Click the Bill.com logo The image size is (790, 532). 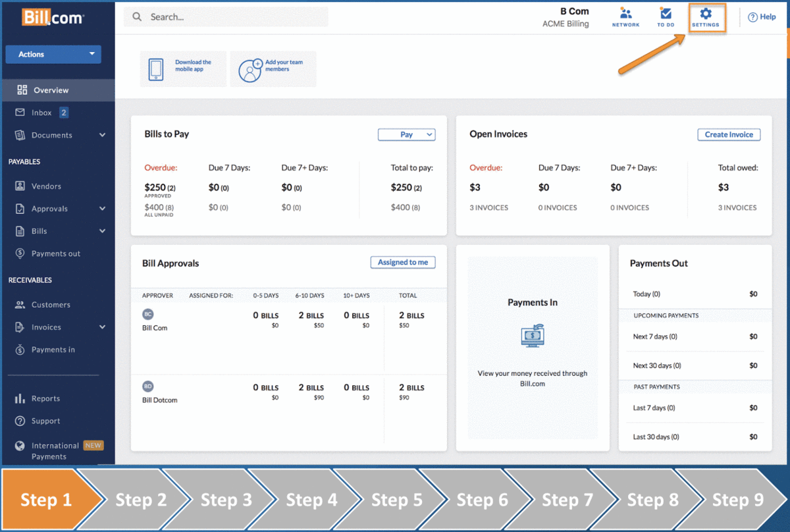[53, 17]
